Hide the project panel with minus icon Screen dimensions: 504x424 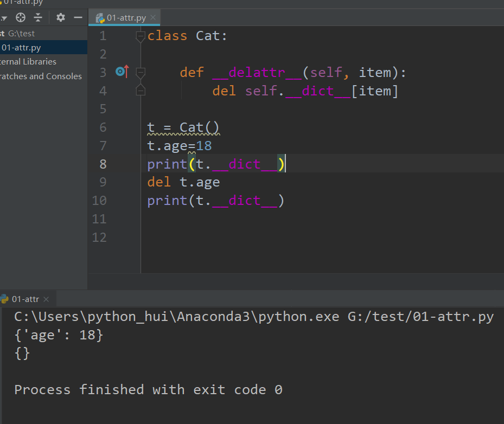tap(78, 17)
